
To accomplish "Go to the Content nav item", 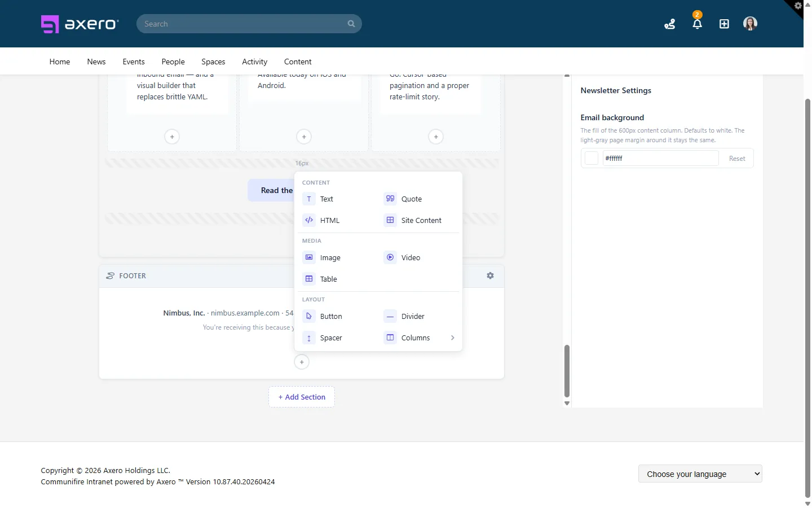I will tap(298, 62).
